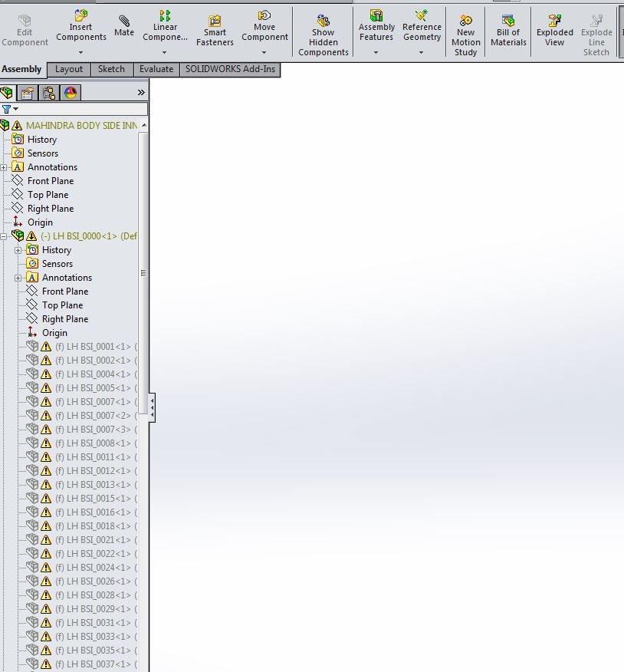The height and width of the screenshot is (672, 624).
Task: Launch Smart Fasteners
Action: pyautogui.click(x=215, y=31)
